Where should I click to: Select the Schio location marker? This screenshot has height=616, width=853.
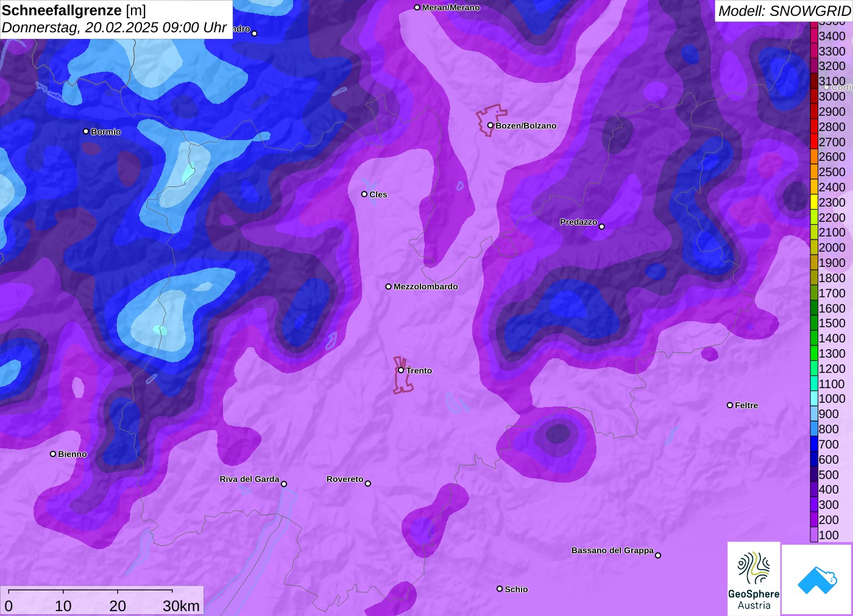(500, 589)
